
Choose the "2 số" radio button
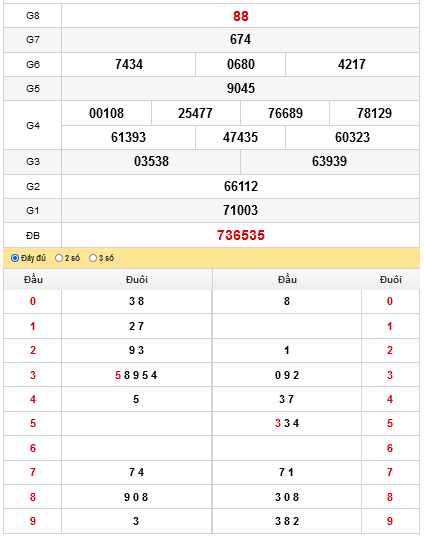[x=59, y=258]
